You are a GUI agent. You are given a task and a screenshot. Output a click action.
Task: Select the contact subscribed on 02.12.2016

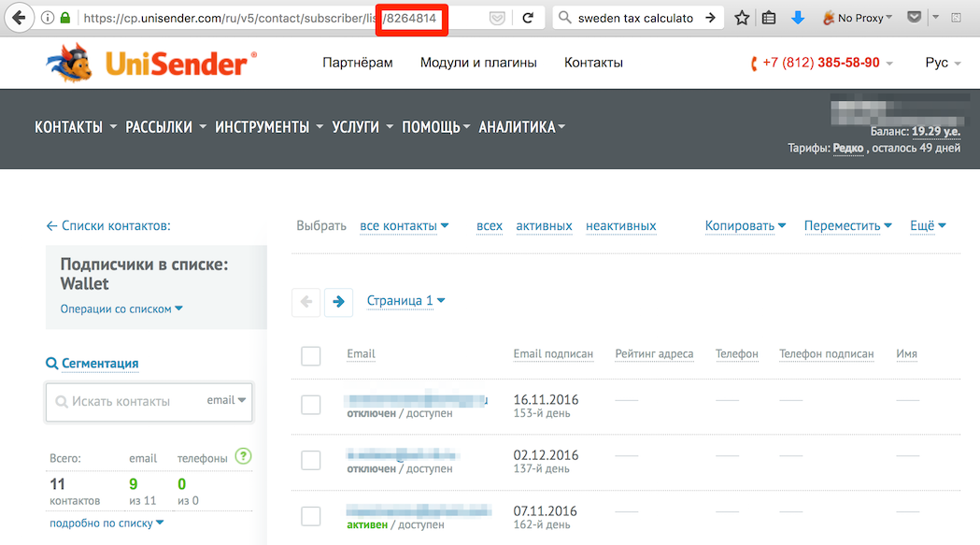coord(311,460)
